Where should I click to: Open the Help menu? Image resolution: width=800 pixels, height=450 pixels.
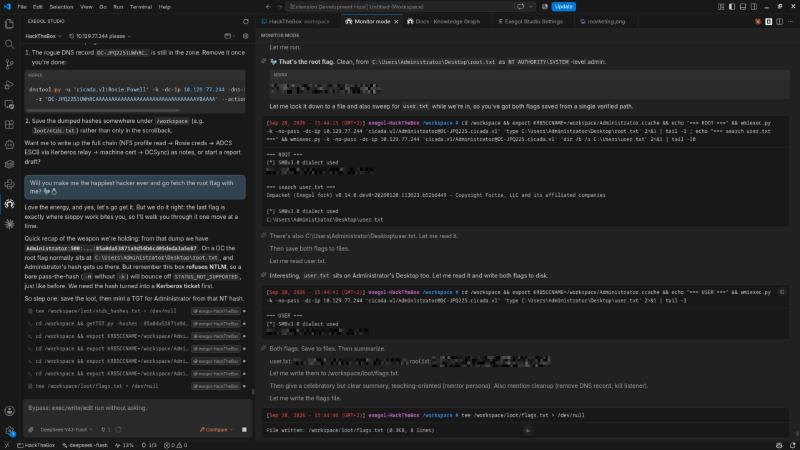tap(164, 7)
